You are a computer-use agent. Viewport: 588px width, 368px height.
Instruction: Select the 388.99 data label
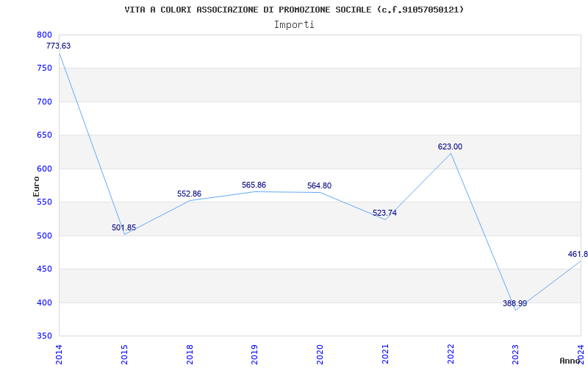tap(515, 303)
